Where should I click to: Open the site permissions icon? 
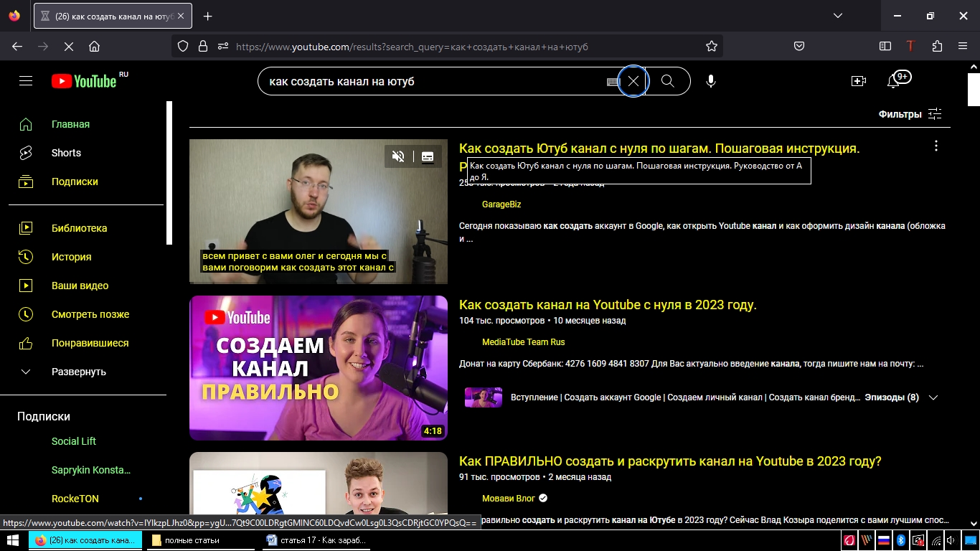pos(223,46)
